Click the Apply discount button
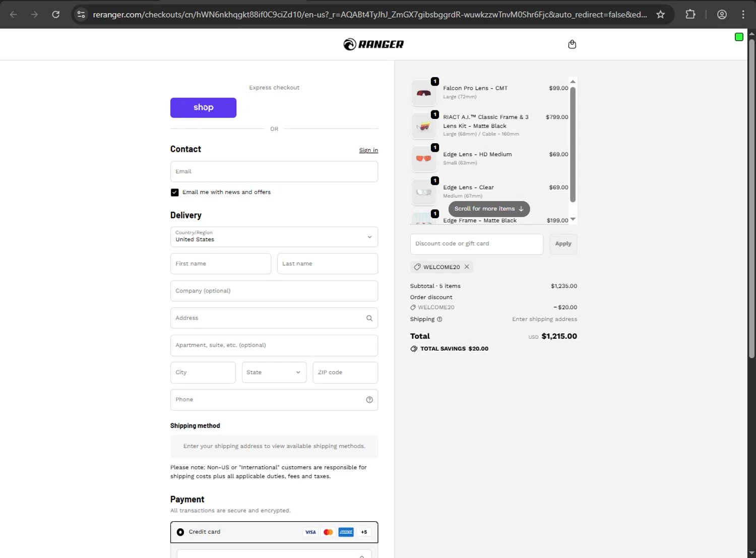This screenshot has width=756, height=558. [563, 244]
